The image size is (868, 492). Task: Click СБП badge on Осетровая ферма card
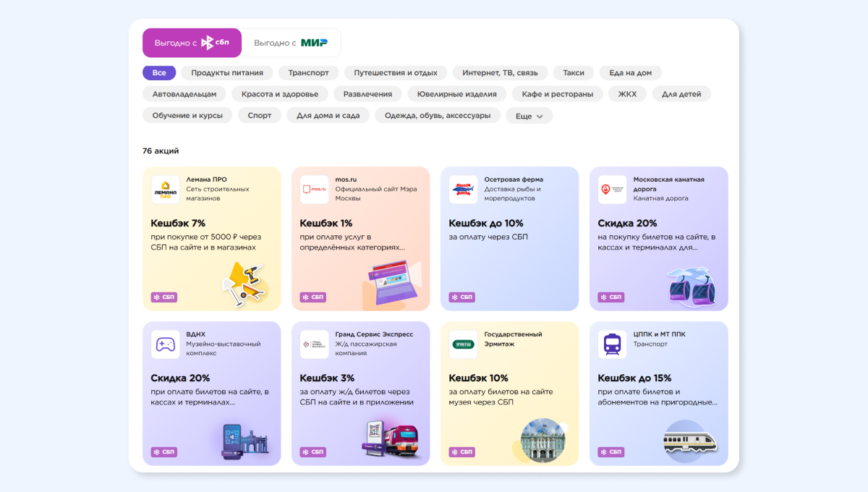[462, 297]
